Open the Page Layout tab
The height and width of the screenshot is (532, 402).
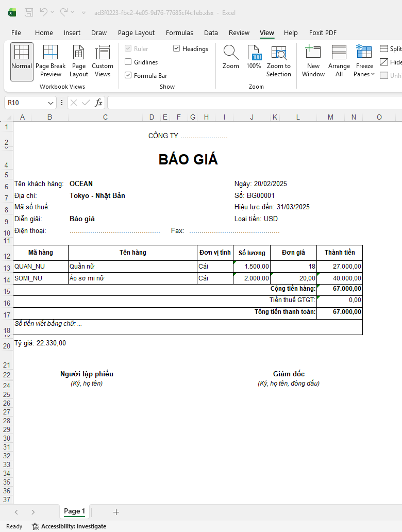click(136, 33)
